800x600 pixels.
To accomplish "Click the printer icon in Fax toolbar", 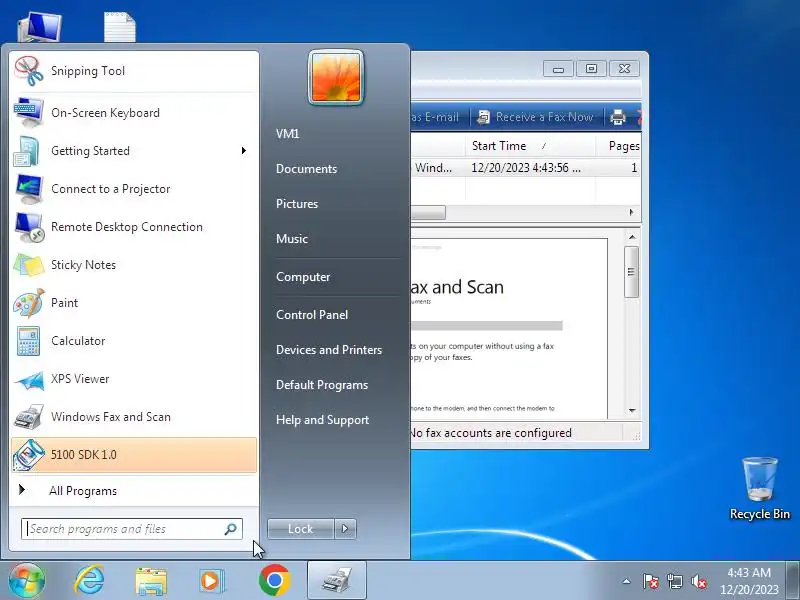I will tap(618, 117).
